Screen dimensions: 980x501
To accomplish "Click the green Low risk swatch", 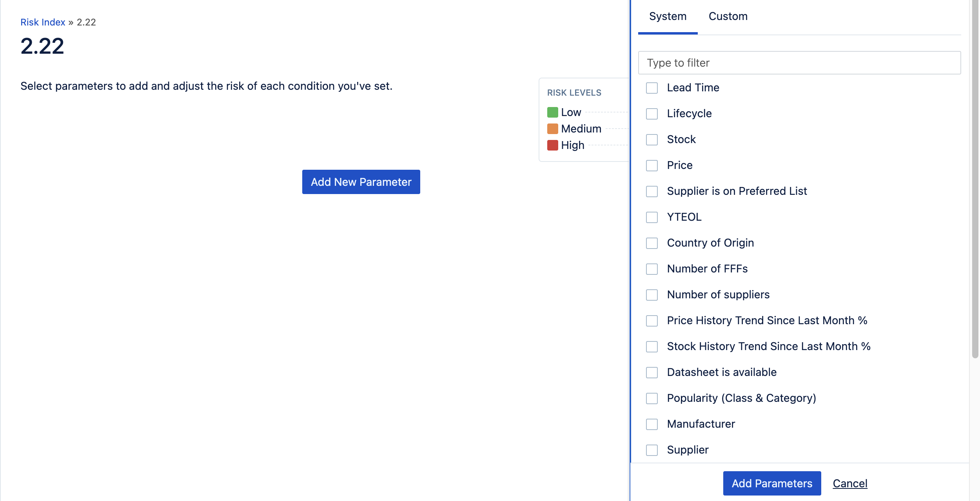I will [x=552, y=113].
